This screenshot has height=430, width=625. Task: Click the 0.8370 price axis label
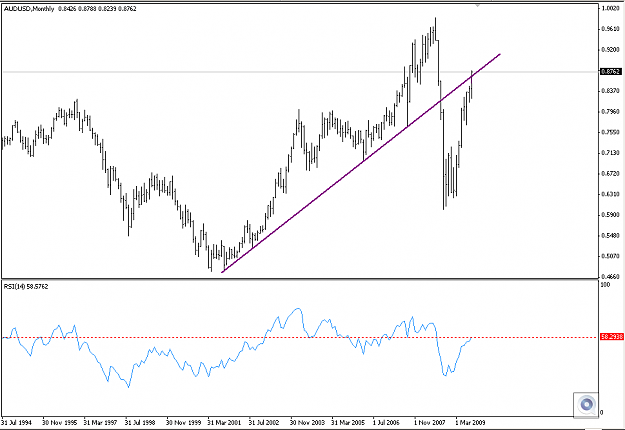click(x=610, y=91)
